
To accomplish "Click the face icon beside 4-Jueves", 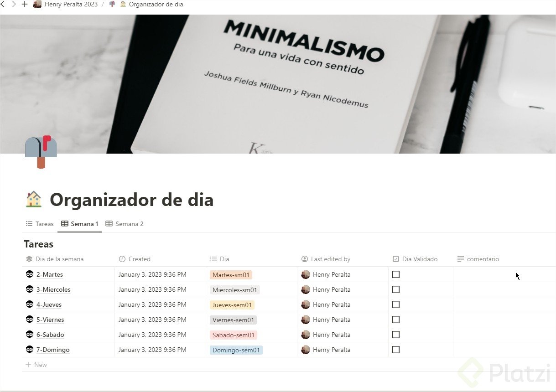I will point(30,304).
